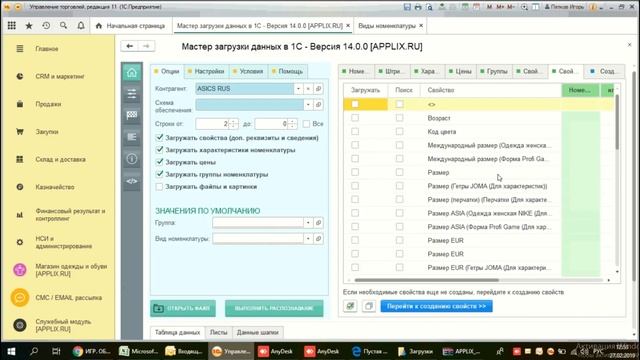Open favorites star icon
Screen dimensions: 640x360
29,26
